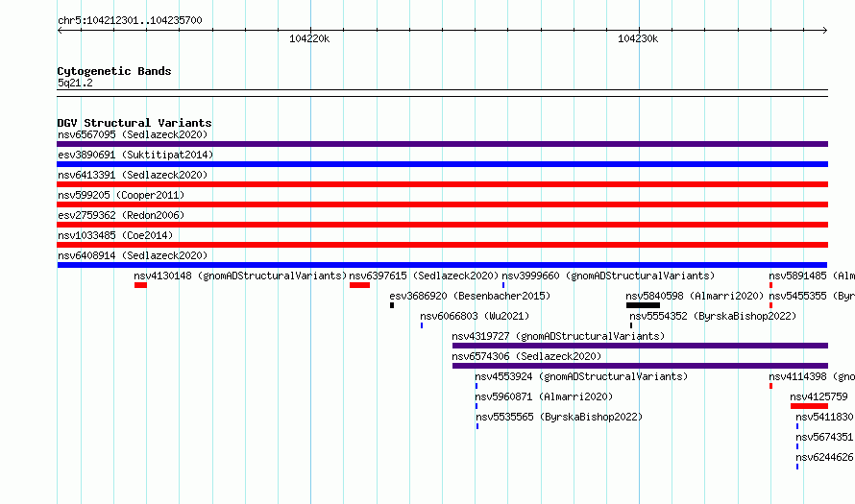
Task: Click the red esv2759362 variant bar
Action: pos(442,225)
